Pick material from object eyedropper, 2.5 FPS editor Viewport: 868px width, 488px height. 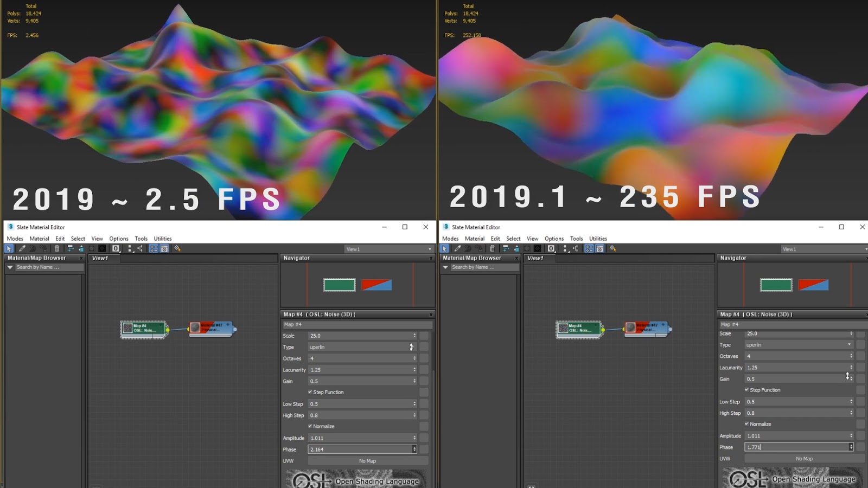pos(22,248)
